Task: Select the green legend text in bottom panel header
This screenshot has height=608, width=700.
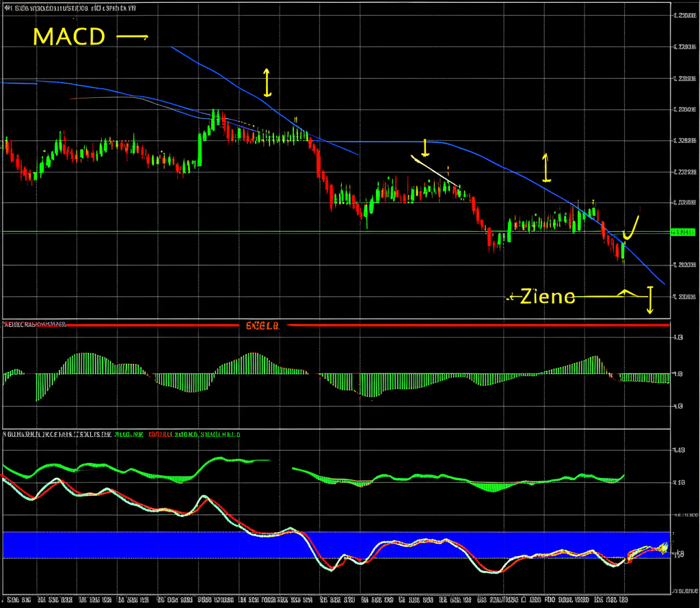Action: pos(129,434)
